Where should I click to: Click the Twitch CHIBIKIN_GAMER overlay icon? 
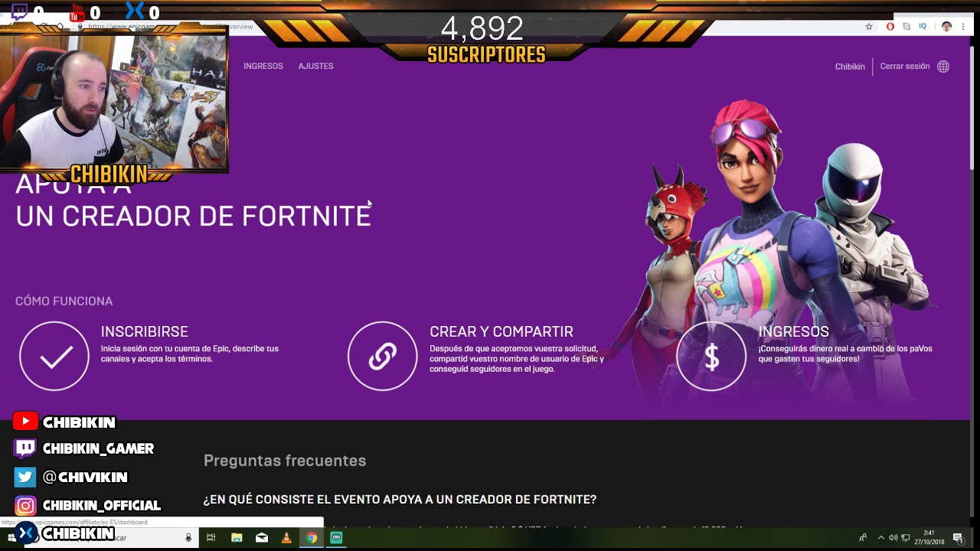tap(24, 448)
